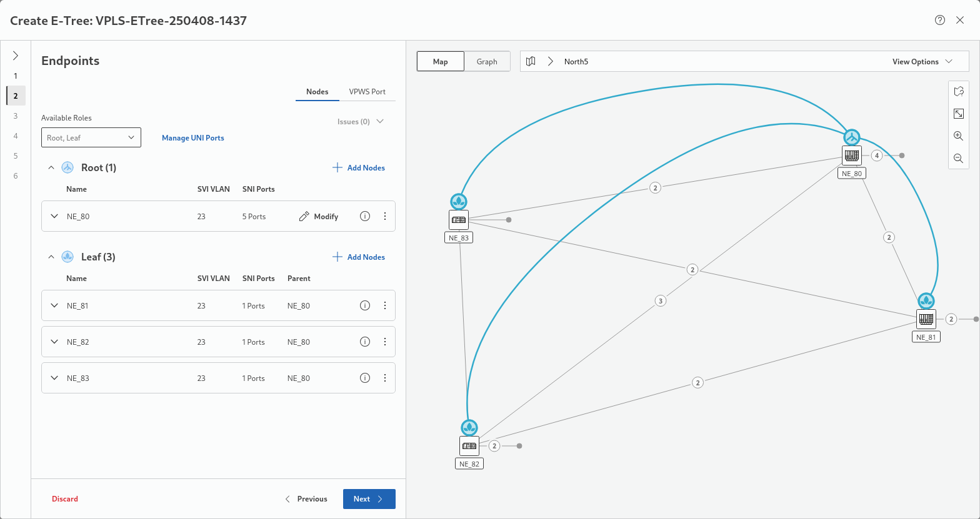Click the zoom in magnifier on map
This screenshot has height=519, width=980.
(958, 136)
